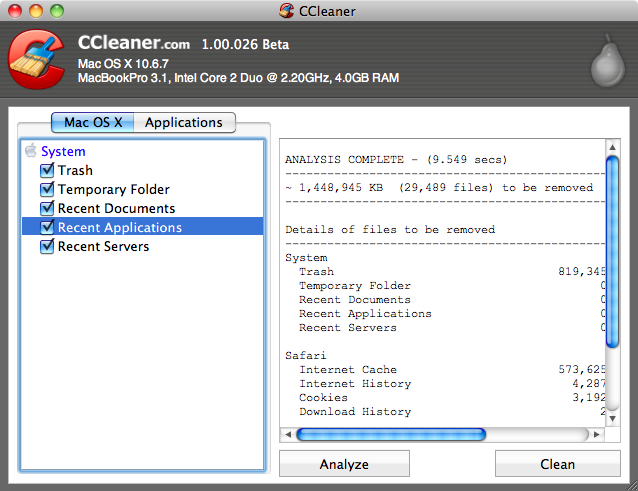Click the horizontal scroll left arrow
The height and width of the screenshot is (491, 638).
[288, 434]
